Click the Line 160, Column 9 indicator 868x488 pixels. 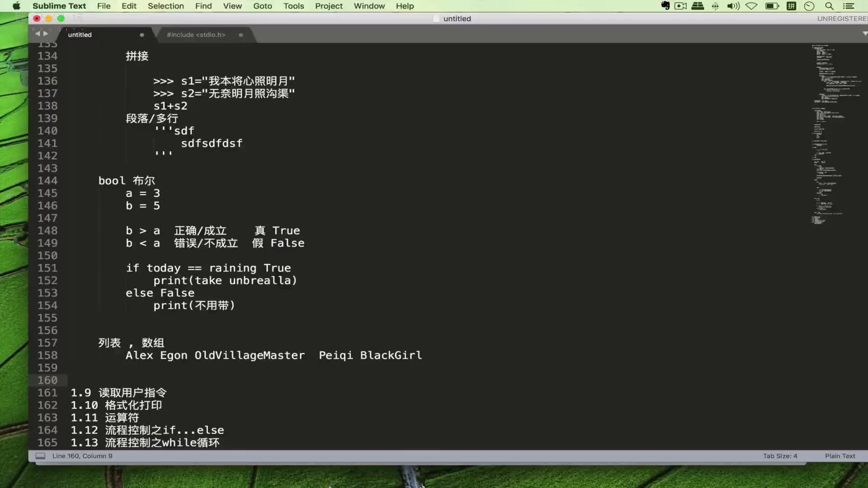pyautogui.click(x=82, y=456)
